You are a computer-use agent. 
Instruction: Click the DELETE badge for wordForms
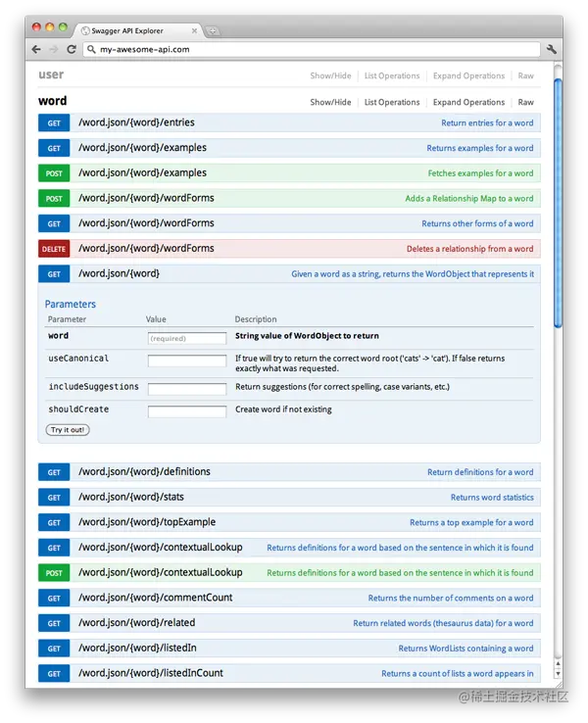pyautogui.click(x=54, y=249)
